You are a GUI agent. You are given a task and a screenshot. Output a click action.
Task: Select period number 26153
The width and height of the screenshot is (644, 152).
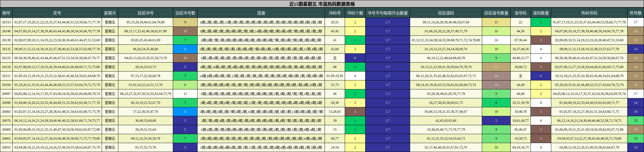point(6,22)
